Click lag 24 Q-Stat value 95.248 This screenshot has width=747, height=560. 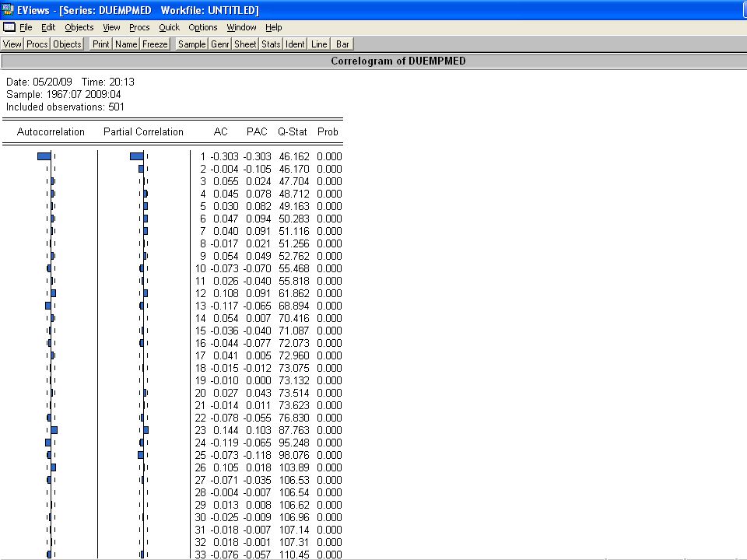point(294,443)
